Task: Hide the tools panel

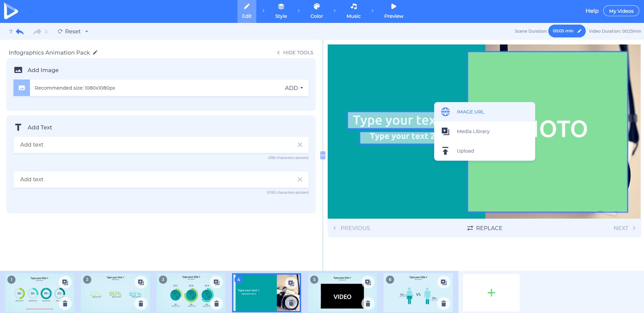Action: [295, 53]
